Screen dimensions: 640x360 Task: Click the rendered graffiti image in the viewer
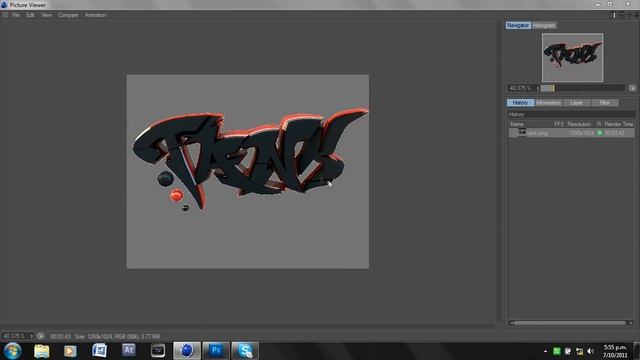tap(248, 171)
